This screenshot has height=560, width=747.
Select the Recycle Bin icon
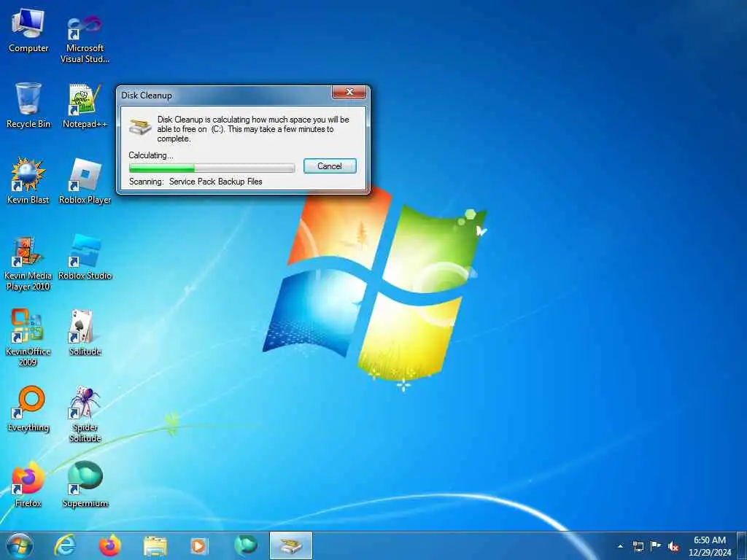coord(28,106)
